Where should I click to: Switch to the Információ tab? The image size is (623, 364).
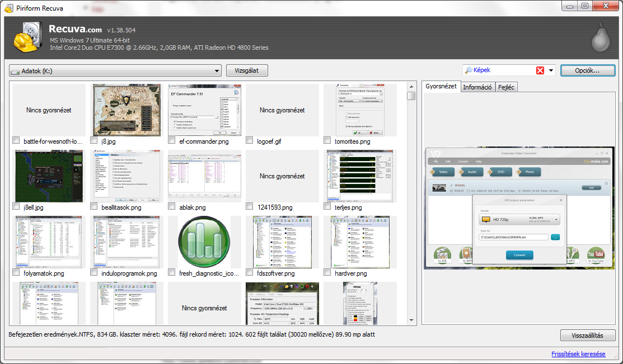[477, 87]
